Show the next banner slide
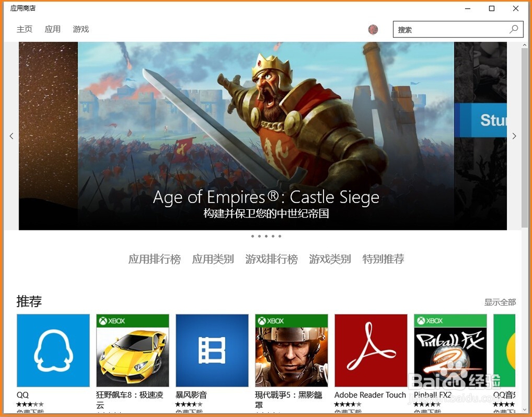532x417 pixels. 514,136
